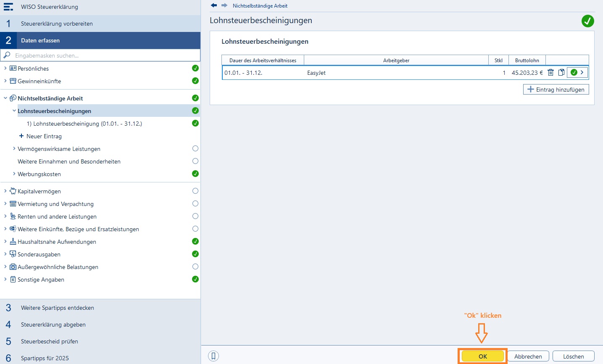Expand the Sonstige Angaben node
This screenshot has width=603, height=364.
[5, 279]
